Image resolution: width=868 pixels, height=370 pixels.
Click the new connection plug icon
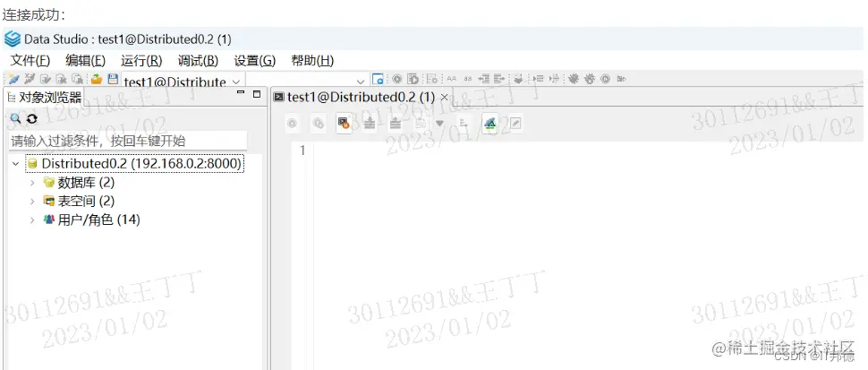(x=14, y=79)
